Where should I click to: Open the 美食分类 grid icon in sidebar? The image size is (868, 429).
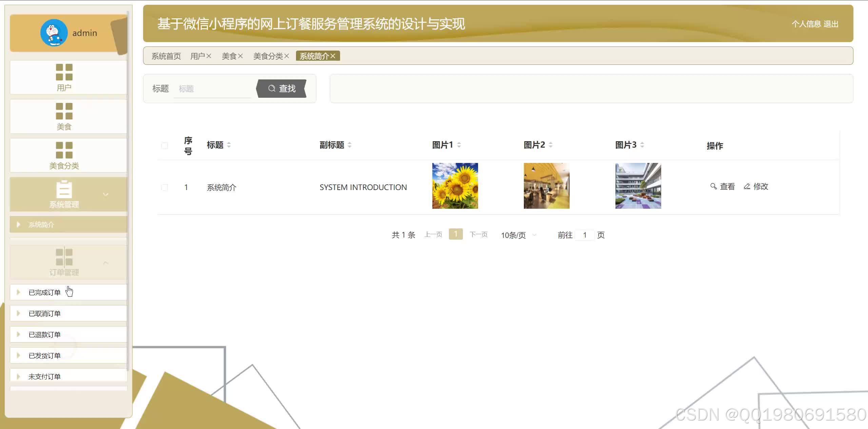point(64,150)
